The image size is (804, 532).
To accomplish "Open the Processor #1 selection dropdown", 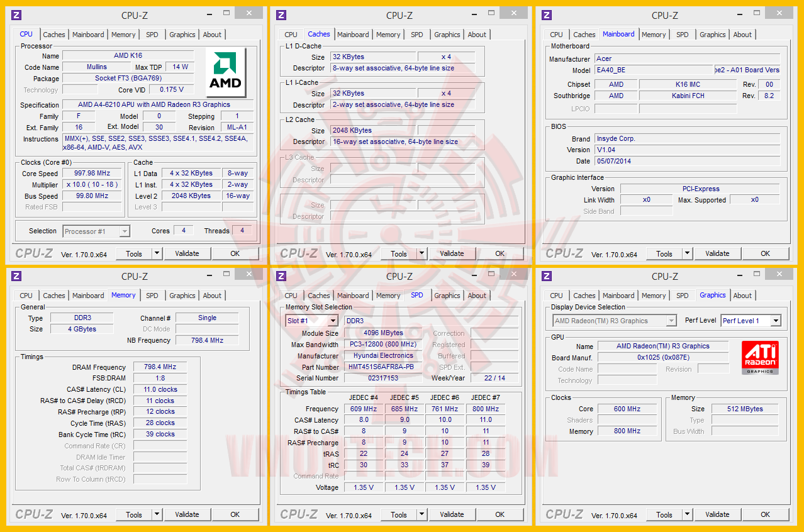I will point(125,231).
